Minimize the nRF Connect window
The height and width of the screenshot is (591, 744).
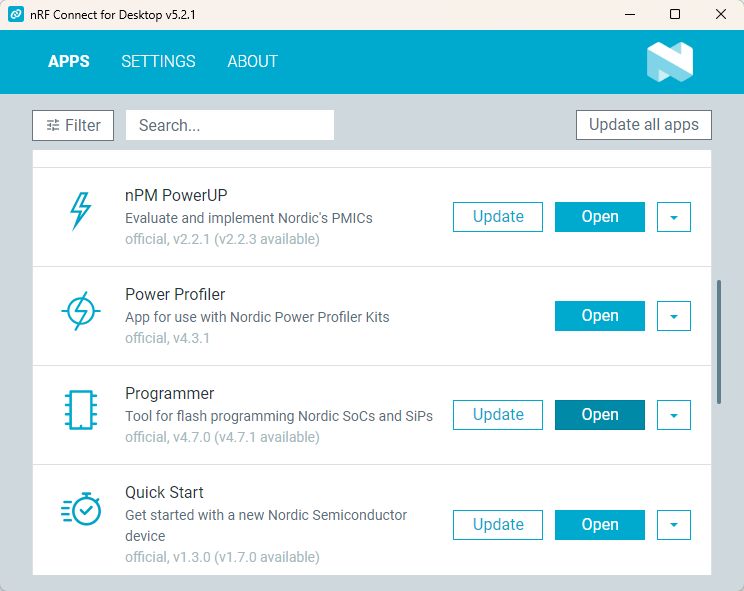pos(630,15)
